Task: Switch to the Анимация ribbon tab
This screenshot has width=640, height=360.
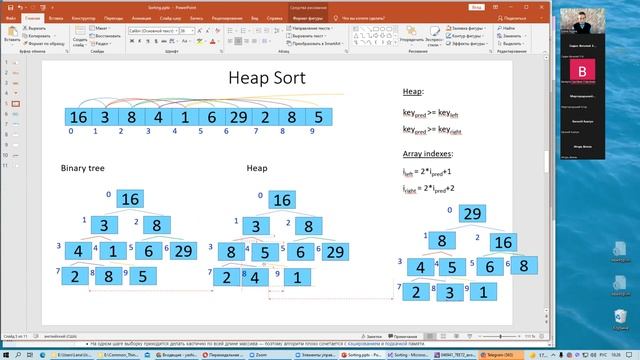Action: 141,18
